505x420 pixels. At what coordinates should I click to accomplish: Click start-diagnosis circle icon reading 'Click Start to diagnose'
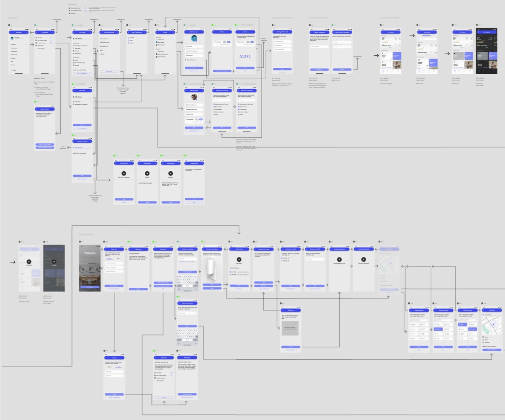tap(124, 173)
